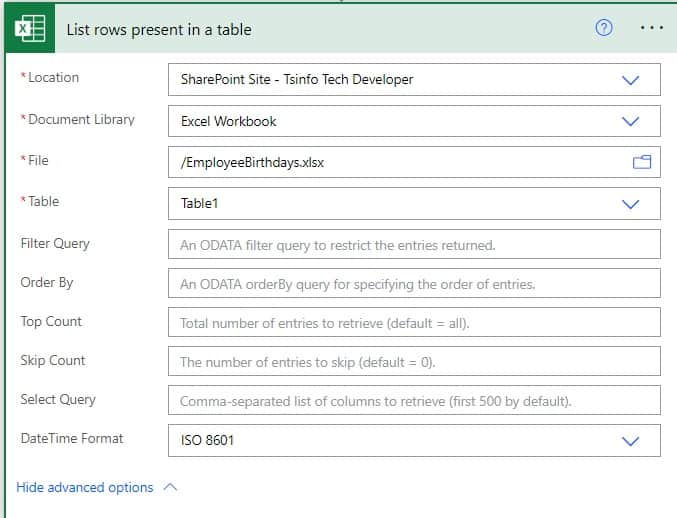Expand the Document Library dropdown chevron

[x=630, y=121]
